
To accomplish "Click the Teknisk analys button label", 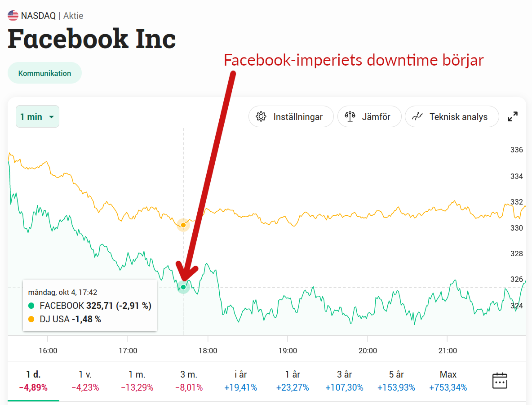I will [458, 117].
